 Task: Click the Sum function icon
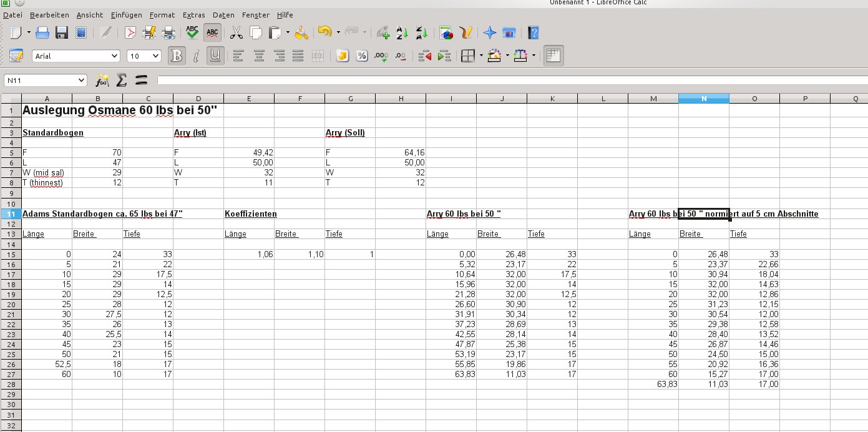click(122, 80)
